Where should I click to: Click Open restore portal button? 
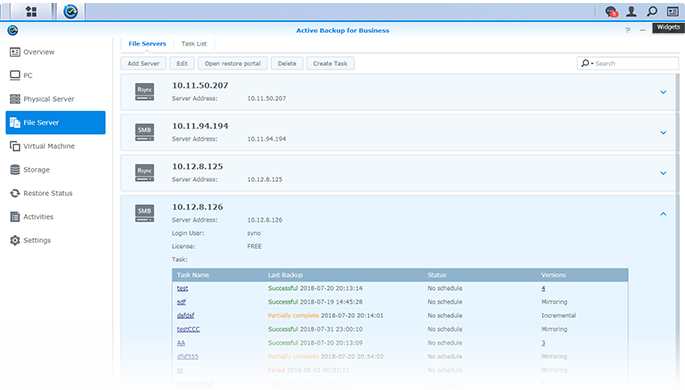click(232, 63)
